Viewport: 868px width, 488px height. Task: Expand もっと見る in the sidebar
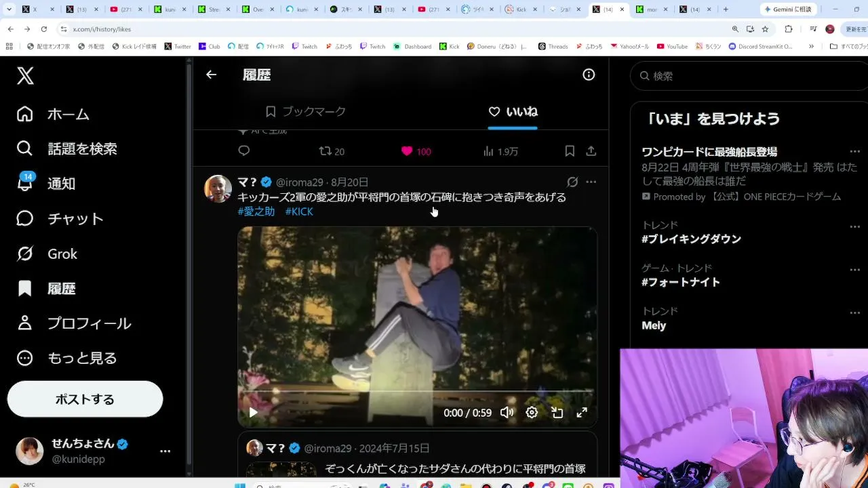pos(66,358)
